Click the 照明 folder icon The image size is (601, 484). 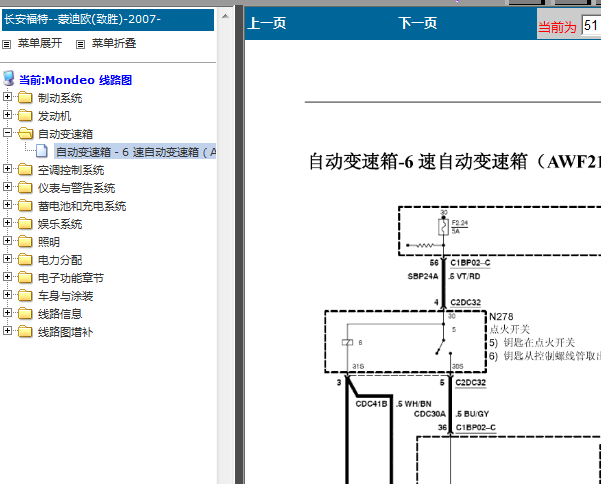click(x=25, y=242)
